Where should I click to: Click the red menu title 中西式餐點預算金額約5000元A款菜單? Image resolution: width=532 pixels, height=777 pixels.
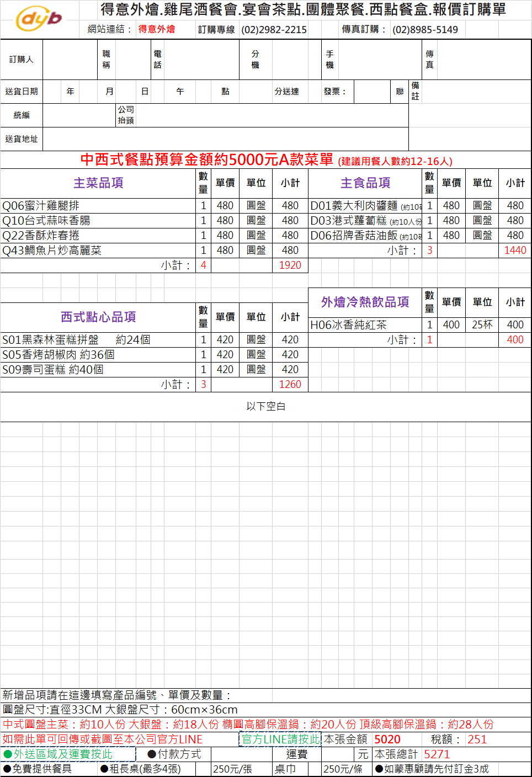click(x=207, y=160)
